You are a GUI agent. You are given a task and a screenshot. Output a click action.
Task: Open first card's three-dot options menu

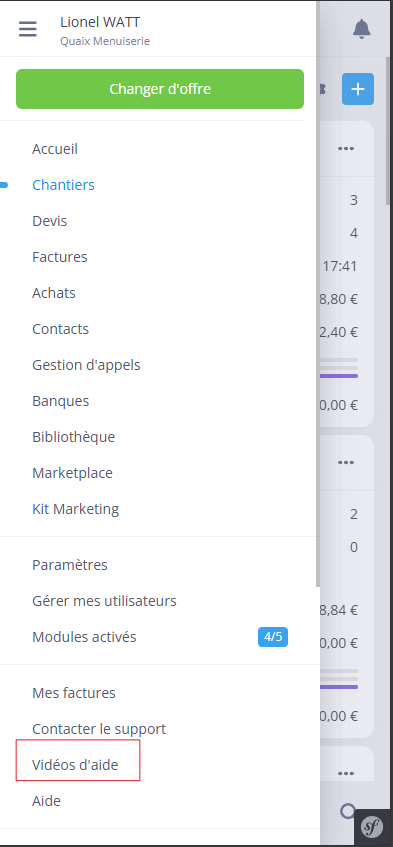point(346,149)
